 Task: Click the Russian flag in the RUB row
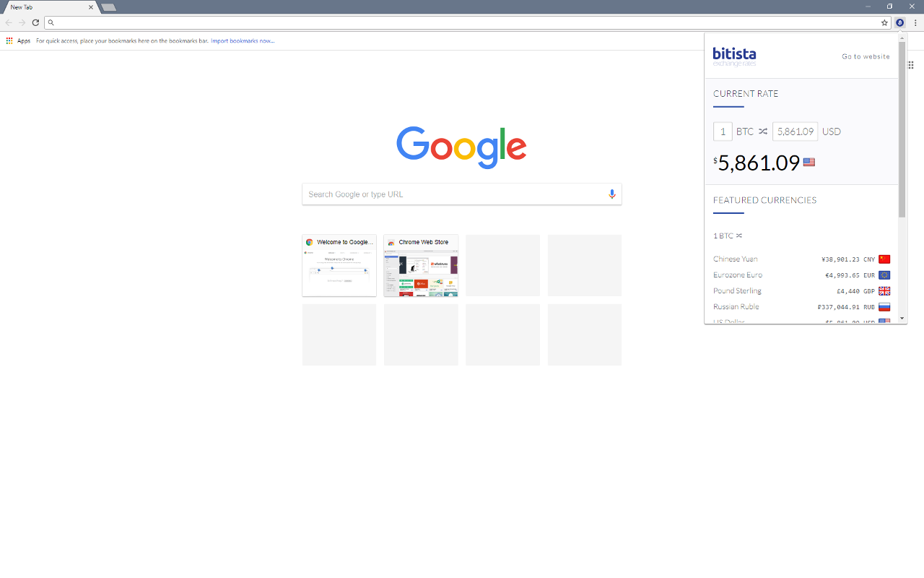(884, 307)
